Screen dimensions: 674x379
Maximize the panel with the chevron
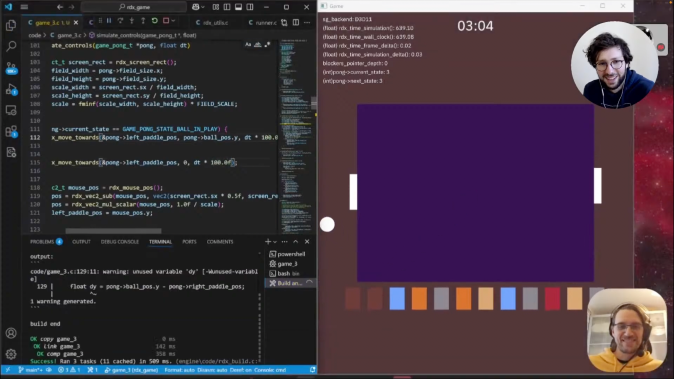point(296,242)
